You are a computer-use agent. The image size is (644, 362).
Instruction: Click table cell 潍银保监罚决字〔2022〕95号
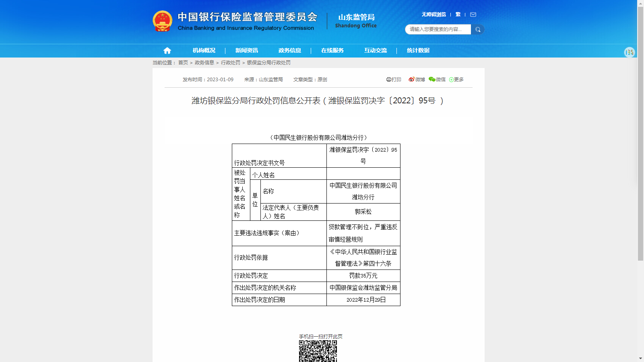(x=363, y=156)
